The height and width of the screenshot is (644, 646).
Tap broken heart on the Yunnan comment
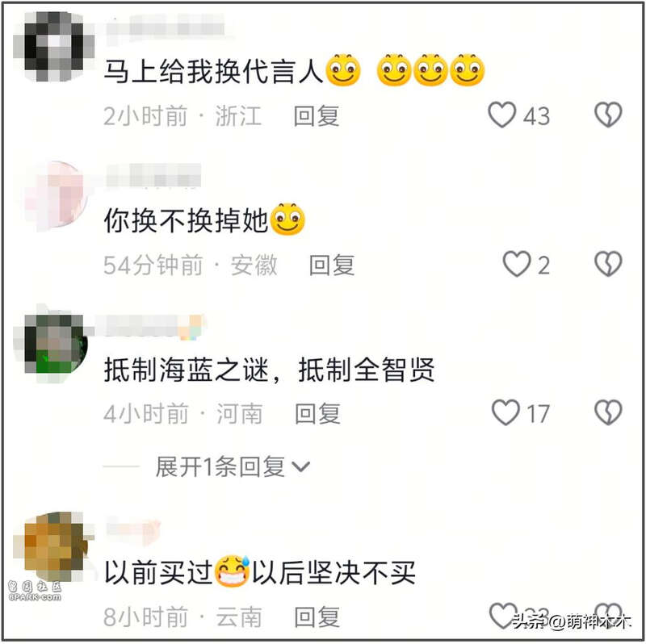[x=608, y=615]
